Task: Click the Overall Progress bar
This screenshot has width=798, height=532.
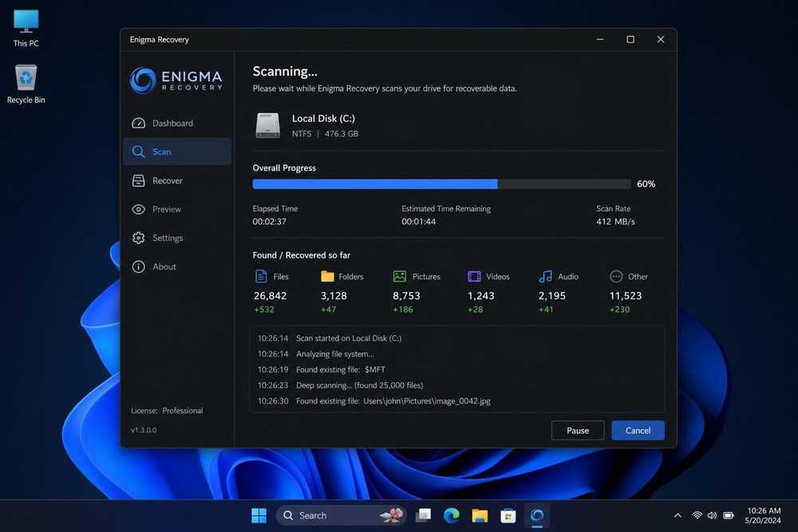Action: point(441,184)
